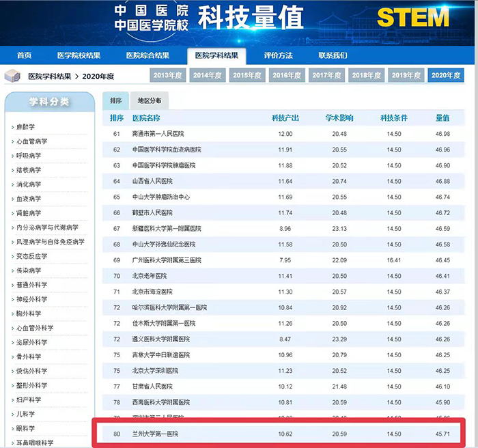Viewport: 478px width, 448px height.
Task: Choose 变态反应学 in the subject list
Action: [31, 256]
